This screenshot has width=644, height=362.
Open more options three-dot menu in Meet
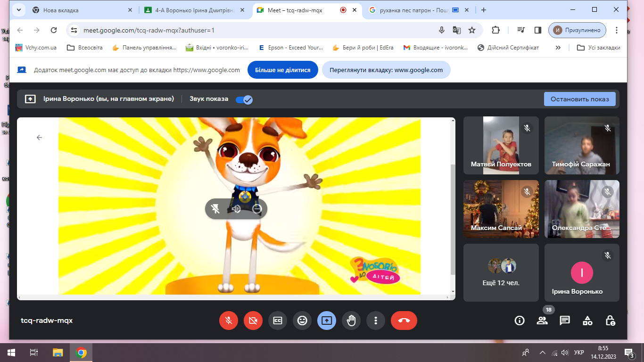coord(376,321)
